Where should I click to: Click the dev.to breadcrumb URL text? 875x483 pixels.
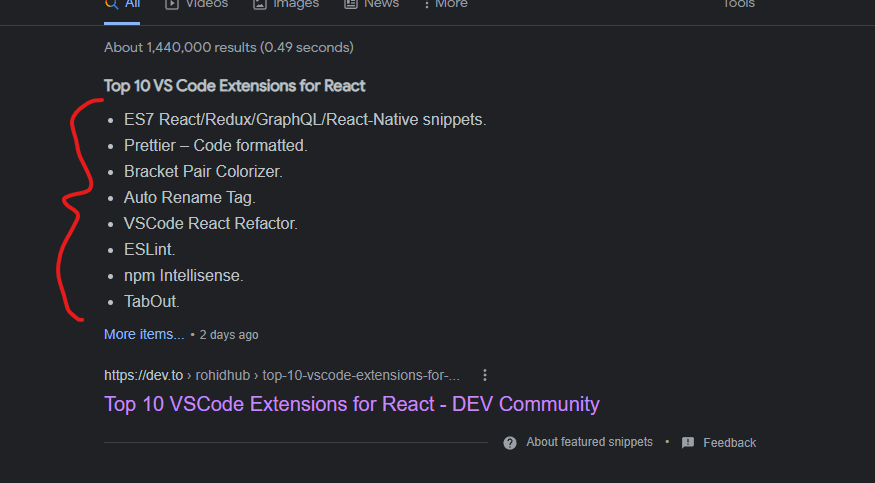tap(282, 375)
